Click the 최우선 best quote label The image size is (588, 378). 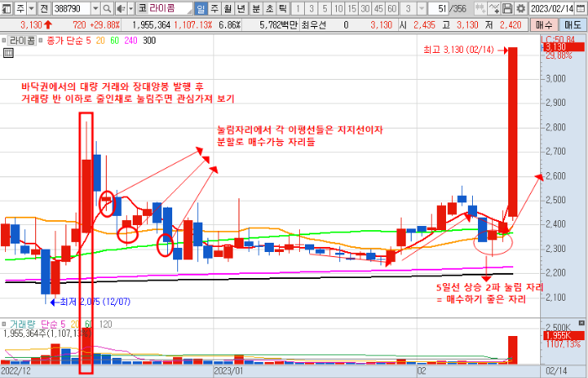(x=313, y=25)
